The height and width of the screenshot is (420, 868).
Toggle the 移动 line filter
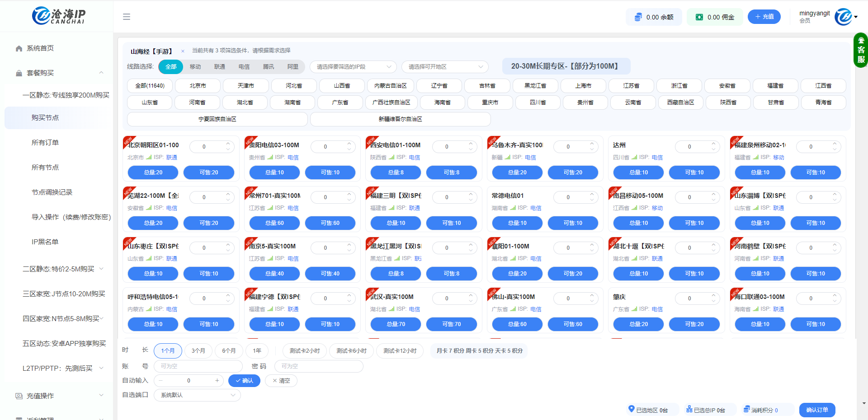click(x=195, y=66)
